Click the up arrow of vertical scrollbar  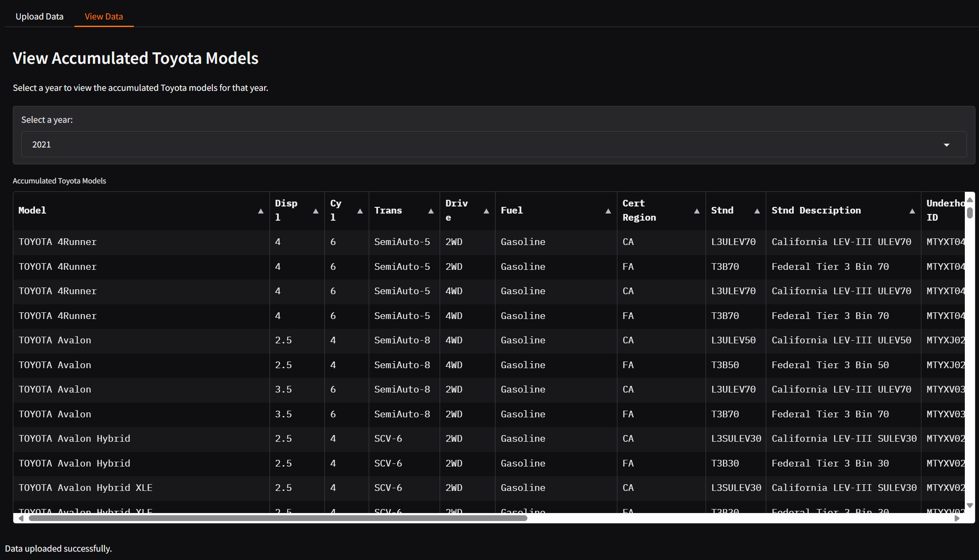(x=970, y=200)
